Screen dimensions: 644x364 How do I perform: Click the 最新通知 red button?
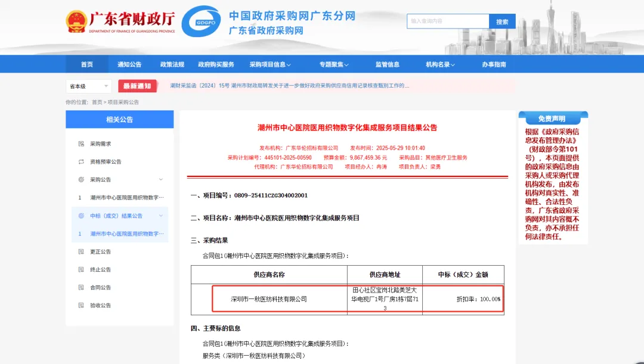click(x=137, y=86)
